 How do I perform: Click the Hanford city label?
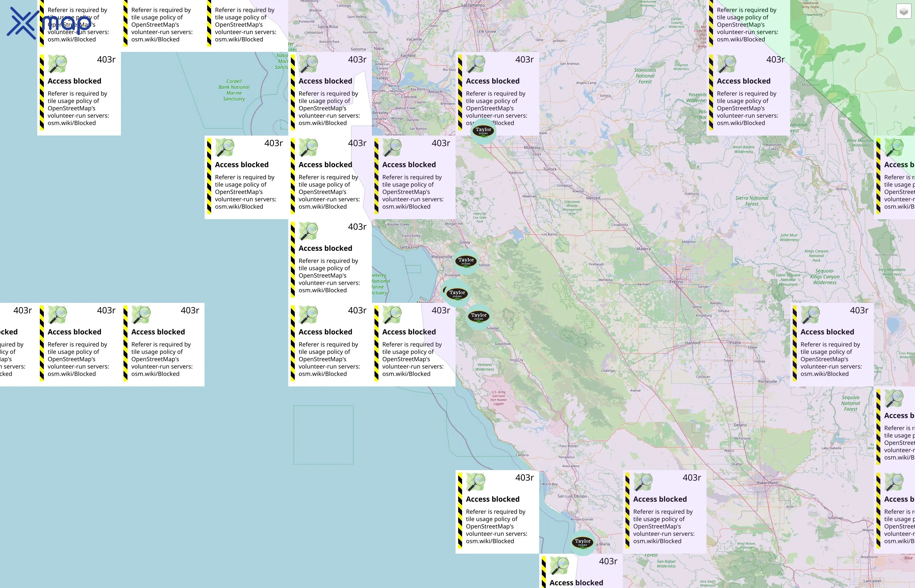click(x=693, y=343)
